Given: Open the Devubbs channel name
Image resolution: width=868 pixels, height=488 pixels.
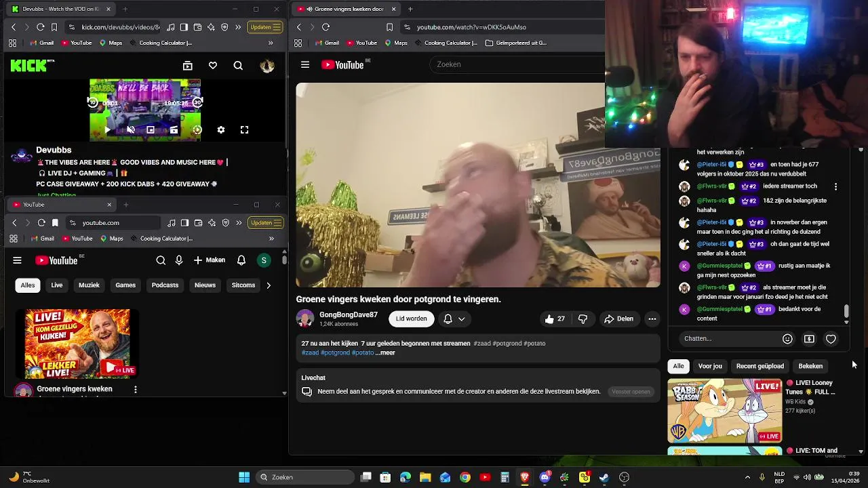Looking at the screenshot, I should pyautogui.click(x=54, y=150).
